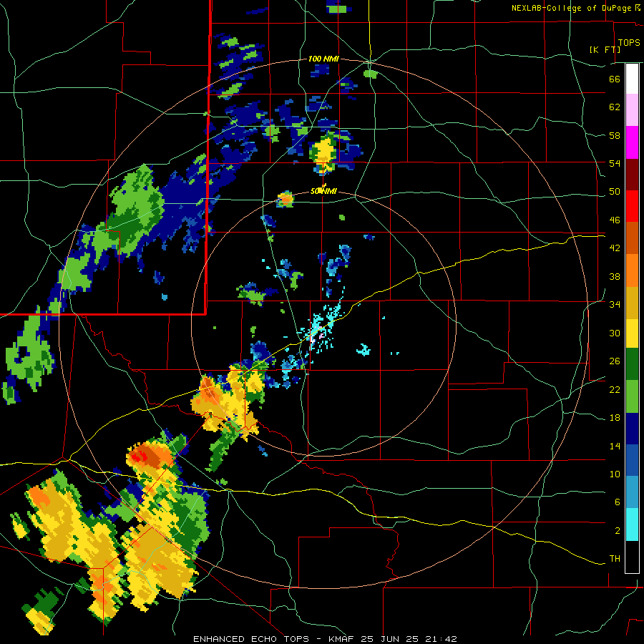Click the gold legend swatch
The height and width of the screenshot is (644, 644).
tap(632, 303)
